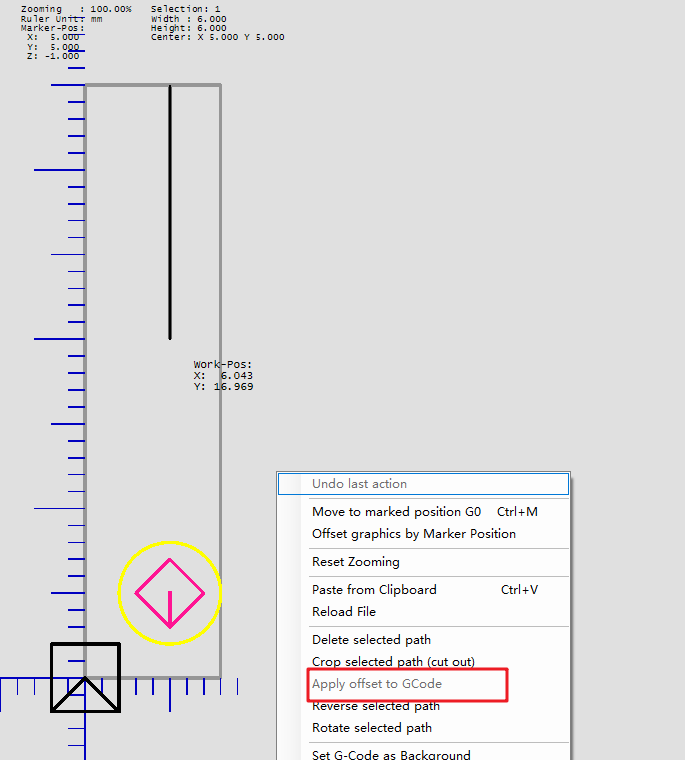
Task: Select Rotate selected path option
Action: coord(371,728)
